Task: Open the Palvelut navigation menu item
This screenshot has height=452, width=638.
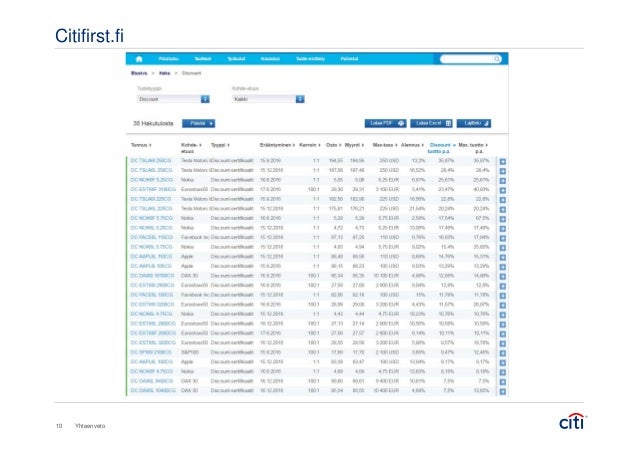Action: (349, 59)
